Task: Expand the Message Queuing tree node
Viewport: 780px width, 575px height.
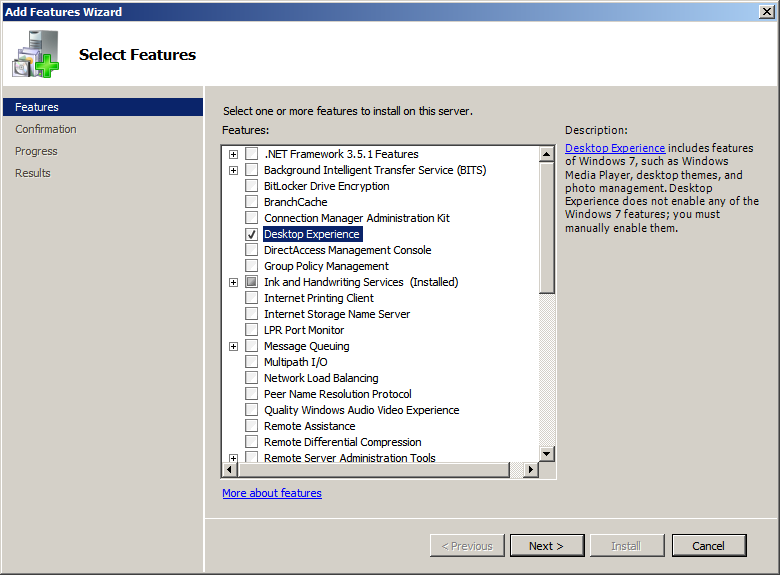Action: click(x=233, y=346)
